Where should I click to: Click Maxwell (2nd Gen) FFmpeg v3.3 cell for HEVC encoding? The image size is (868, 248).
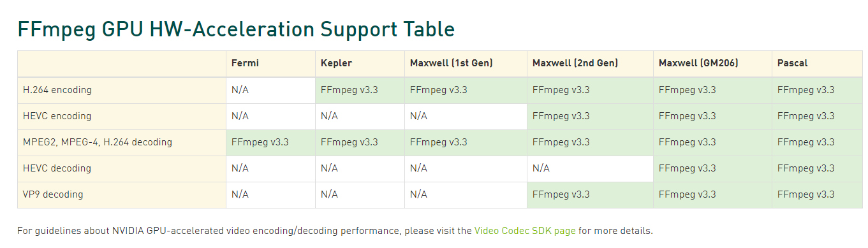tap(590, 117)
